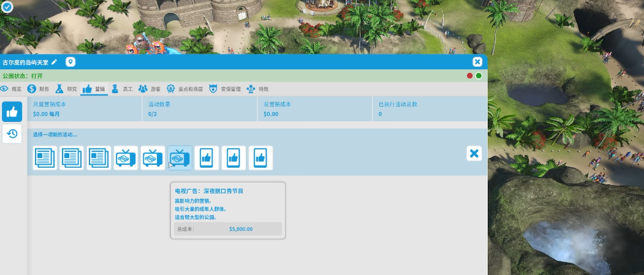Image resolution: width=644 pixels, height=275 pixels.
Task: Set park status to open with green dot
Action: pos(479,75)
